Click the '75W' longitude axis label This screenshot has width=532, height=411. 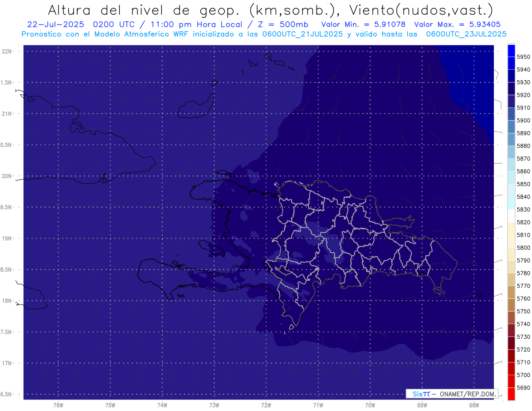coord(110,405)
